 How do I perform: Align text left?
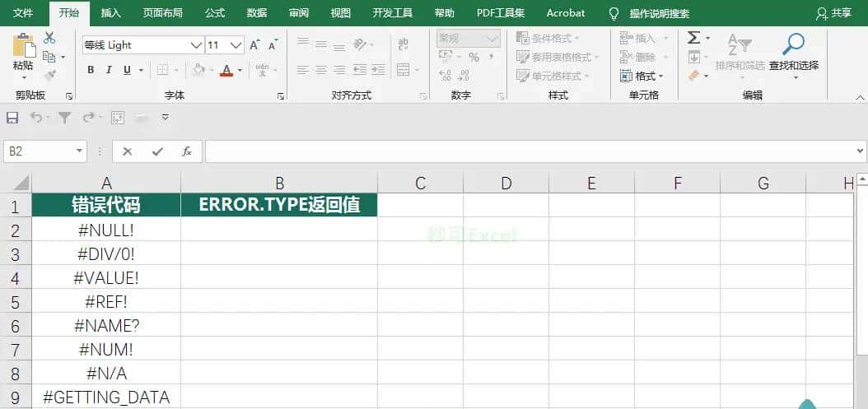302,70
